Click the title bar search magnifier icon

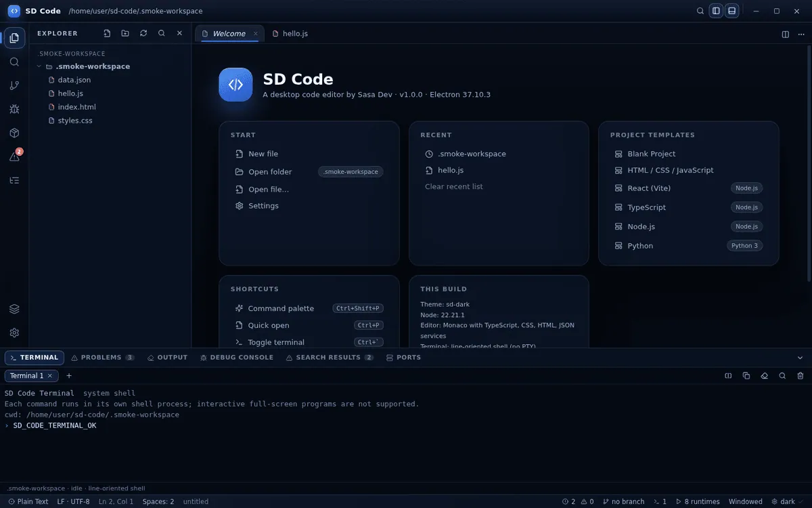click(x=700, y=11)
